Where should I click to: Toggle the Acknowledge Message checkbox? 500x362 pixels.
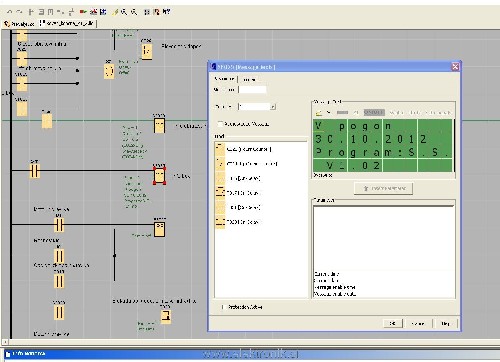click(220, 124)
